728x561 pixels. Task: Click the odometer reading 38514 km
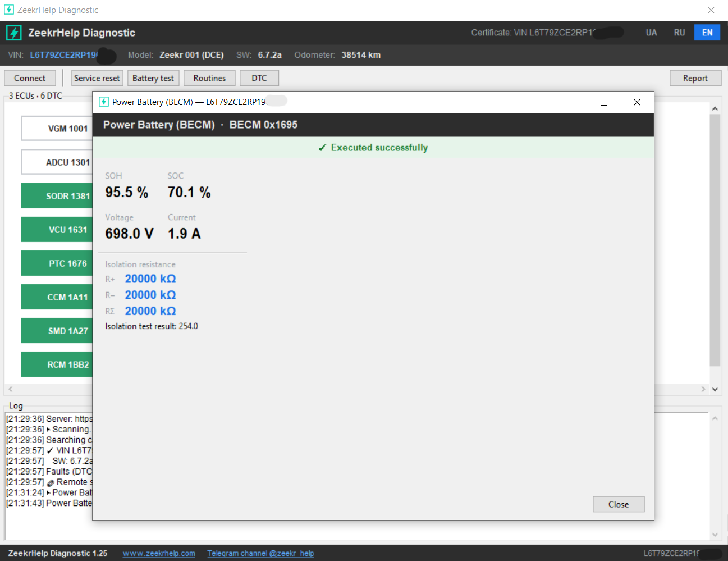click(361, 55)
